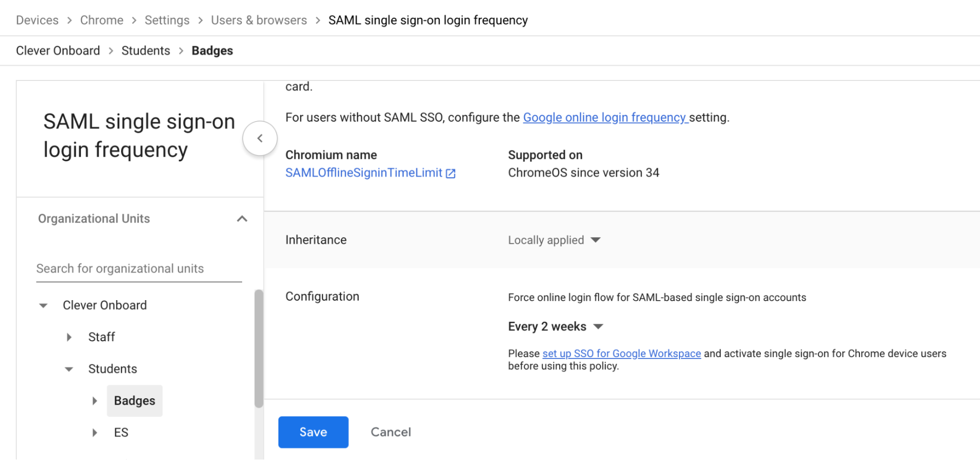Collapse the Students organizational unit
This screenshot has height=460, width=980.
coord(69,369)
